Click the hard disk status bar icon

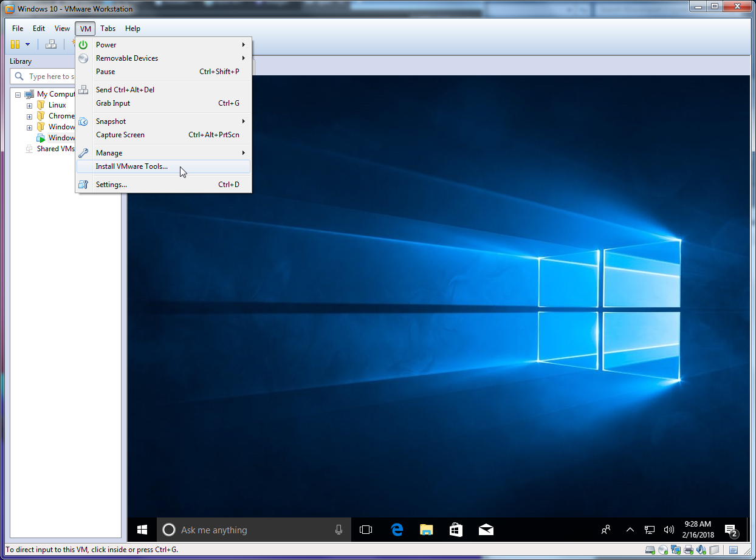[650, 550]
